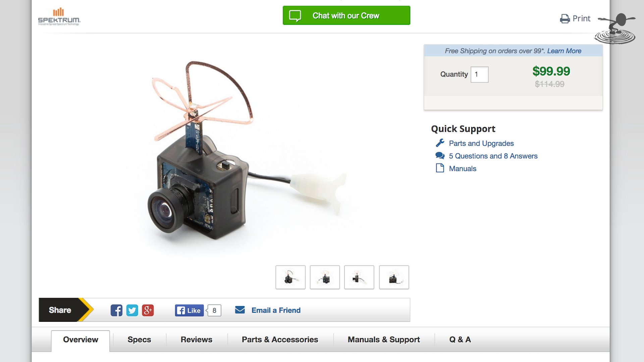Select the fourth product thumbnail

[x=394, y=277]
